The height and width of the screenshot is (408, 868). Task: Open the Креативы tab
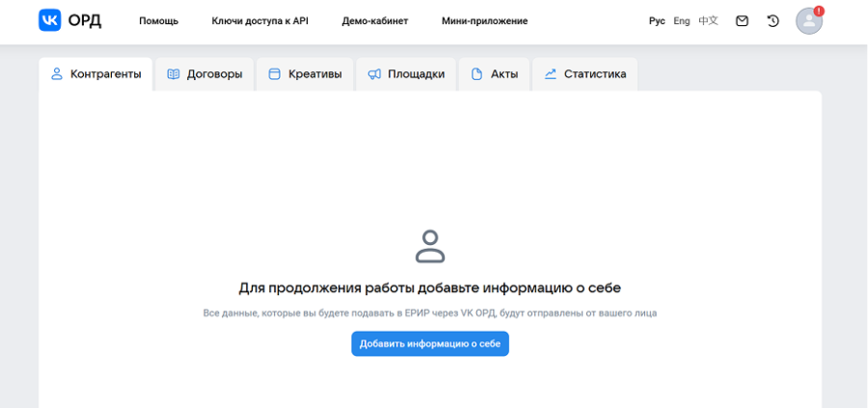(305, 74)
